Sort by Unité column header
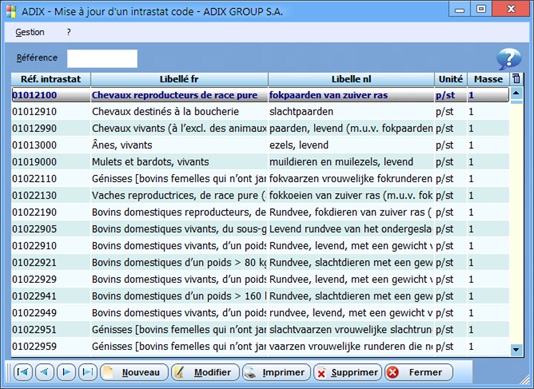The width and height of the screenshot is (534, 389). point(451,79)
